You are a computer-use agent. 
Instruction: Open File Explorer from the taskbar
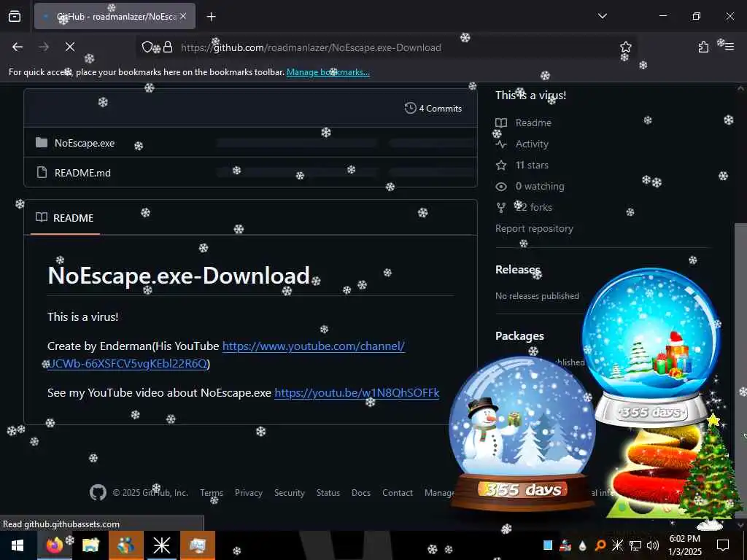coord(90,545)
